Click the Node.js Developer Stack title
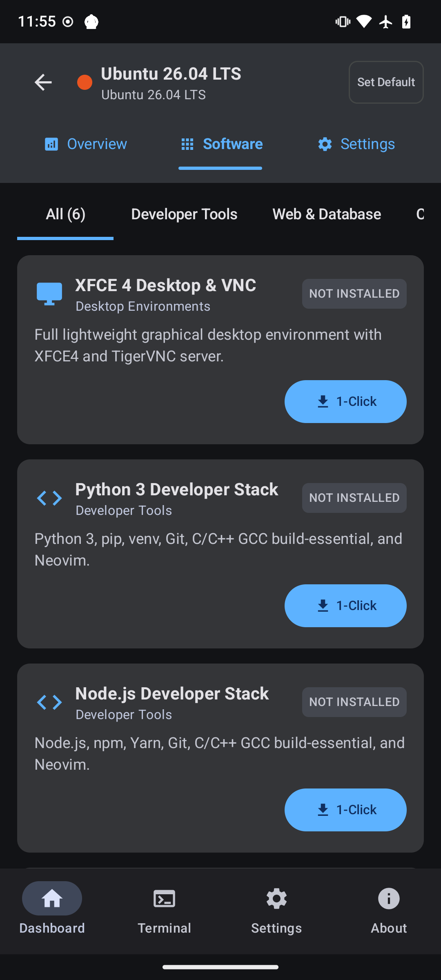This screenshot has height=980, width=441. 172,693
